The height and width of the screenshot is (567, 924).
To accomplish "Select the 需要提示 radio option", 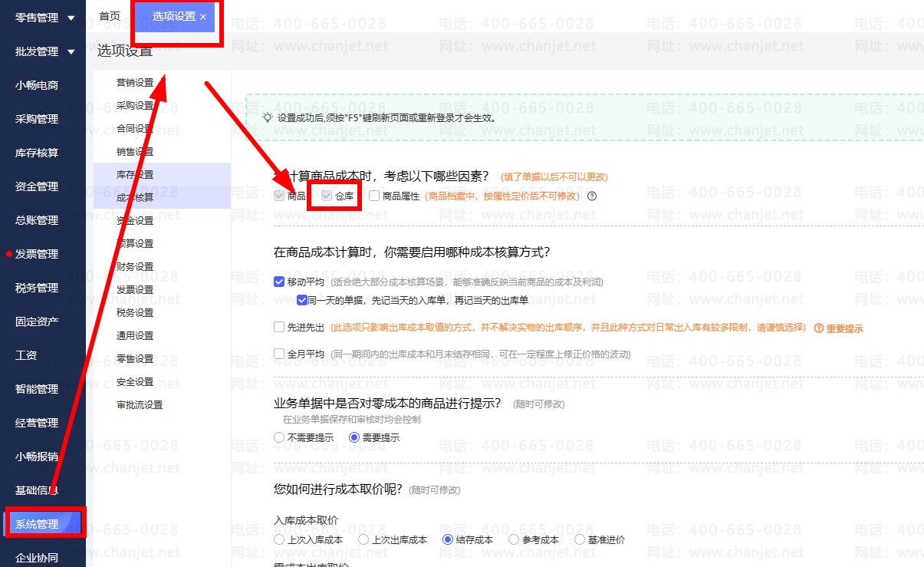I will pyautogui.click(x=354, y=437).
